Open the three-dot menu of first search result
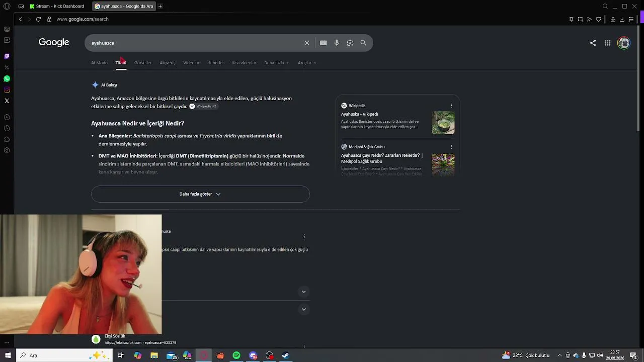This screenshot has width=644, height=362. [x=304, y=236]
